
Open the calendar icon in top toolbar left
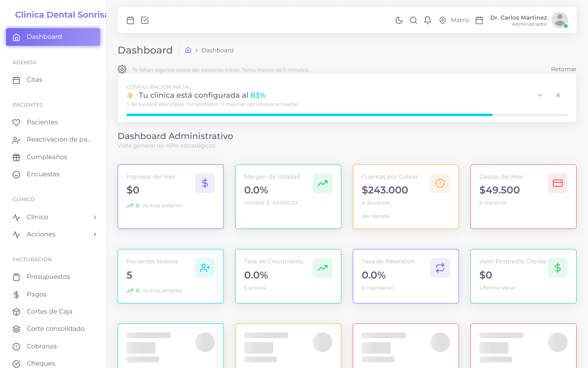point(130,20)
